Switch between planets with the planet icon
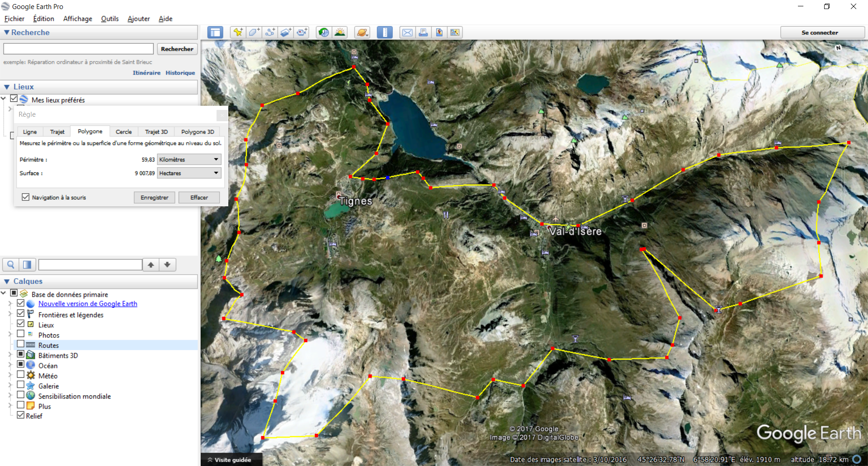 pos(362,33)
